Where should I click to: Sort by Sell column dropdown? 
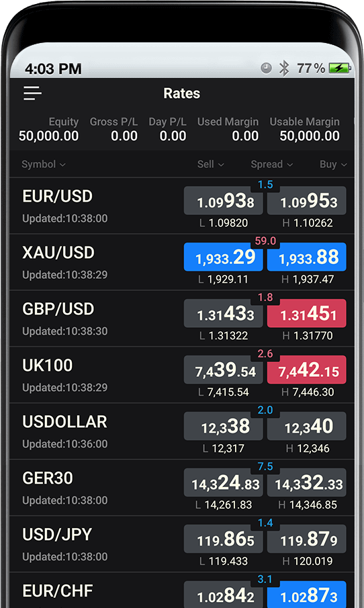pyautogui.click(x=210, y=165)
